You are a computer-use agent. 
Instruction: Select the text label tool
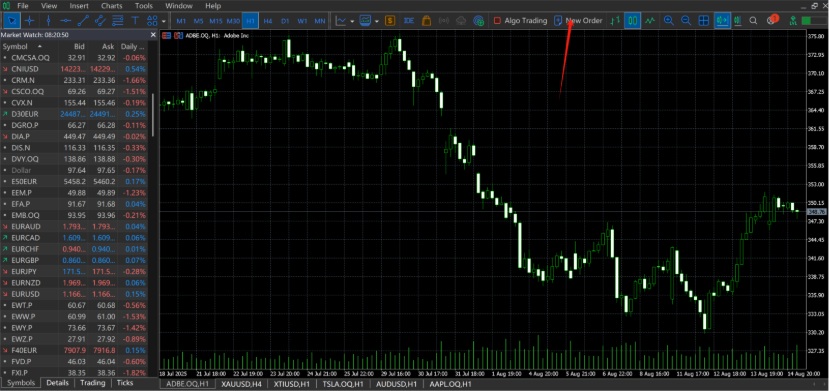tap(135, 21)
